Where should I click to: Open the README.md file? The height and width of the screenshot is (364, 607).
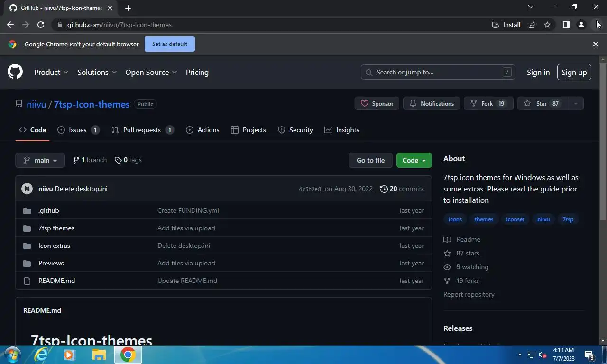[x=56, y=281]
